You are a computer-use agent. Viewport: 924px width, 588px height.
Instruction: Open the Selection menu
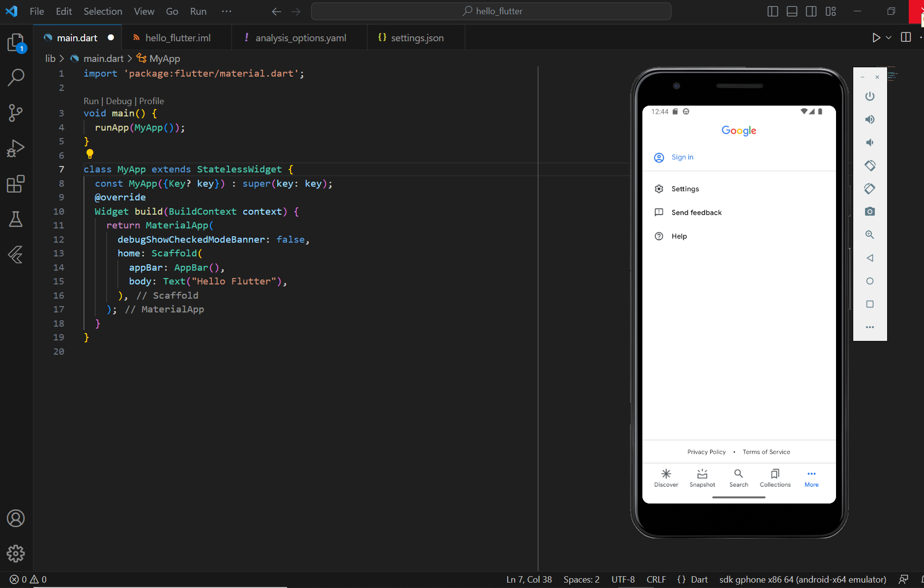click(x=103, y=11)
